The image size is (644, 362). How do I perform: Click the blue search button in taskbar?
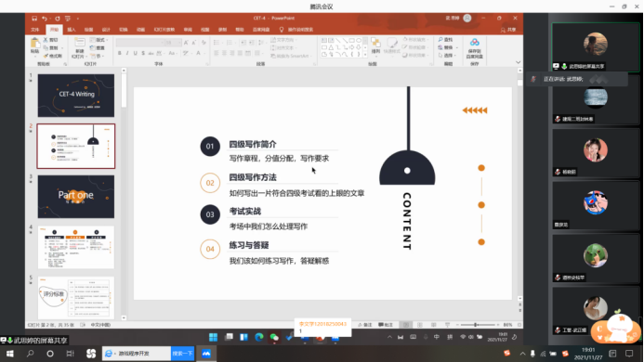tap(182, 354)
